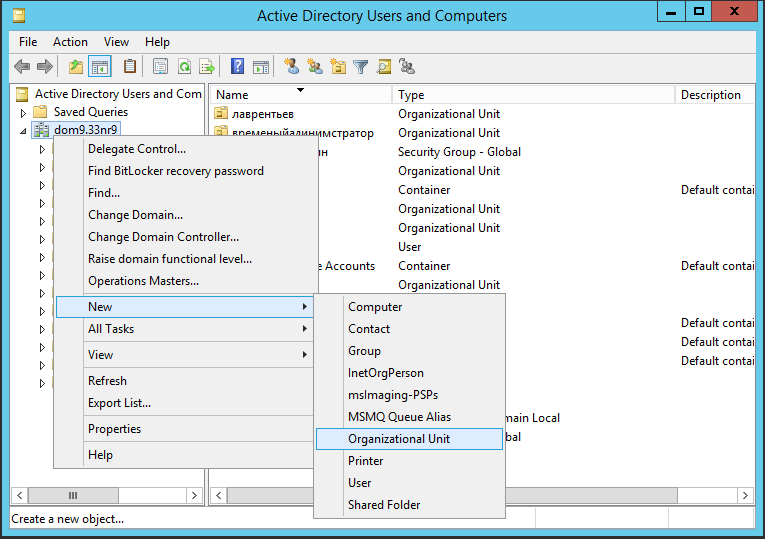Select InetOrgPerson in New submenu

[409, 373]
